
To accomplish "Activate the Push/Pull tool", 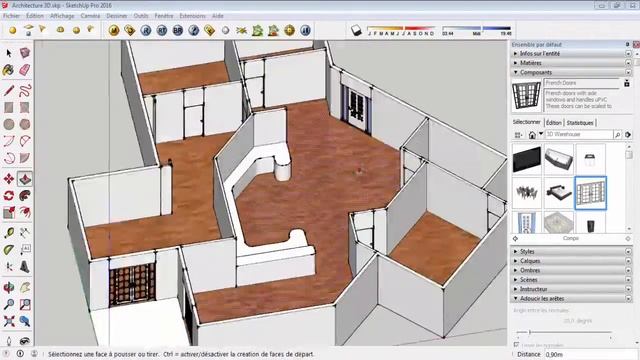I will point(25,179).
